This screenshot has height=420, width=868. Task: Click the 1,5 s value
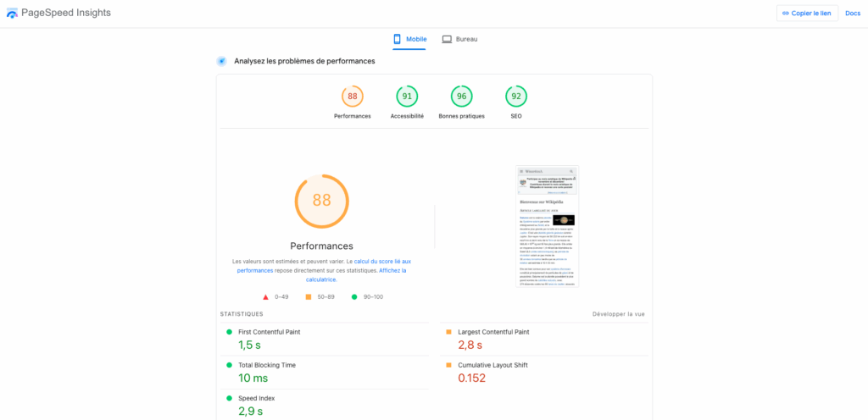(x=249, y=345)
